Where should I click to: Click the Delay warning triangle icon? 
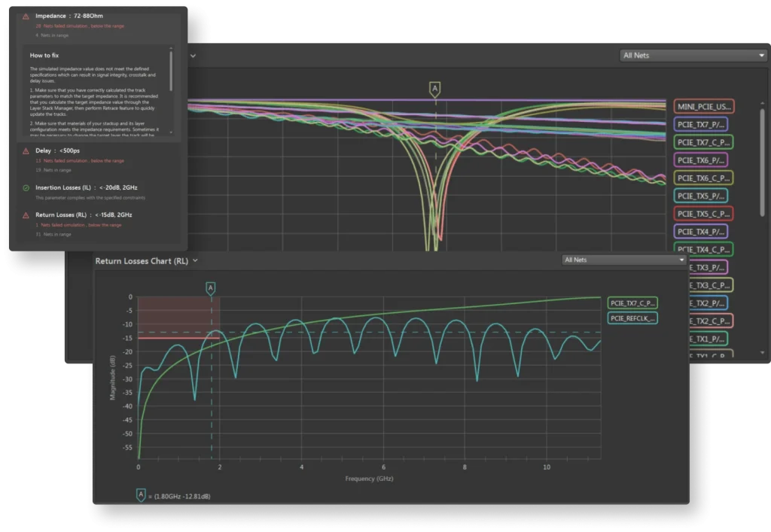click(x=26, y=150)
